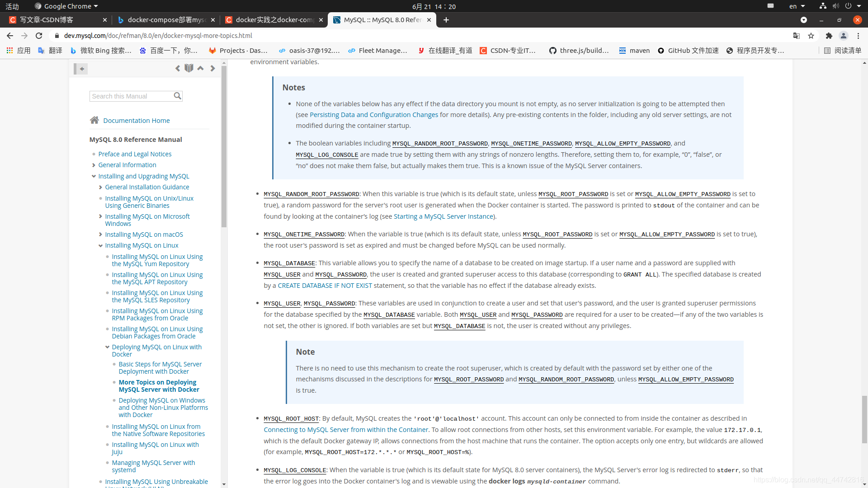The width and height of the screenshot is (868, 488).
Task: Expand General Installation Guidance node
Action: point(100,187)
